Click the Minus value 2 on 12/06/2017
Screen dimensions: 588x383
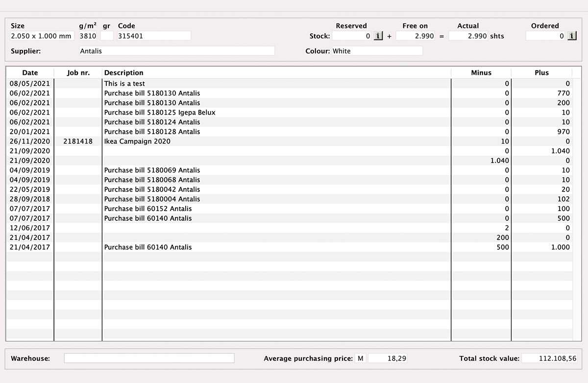(x=507, y=228)
